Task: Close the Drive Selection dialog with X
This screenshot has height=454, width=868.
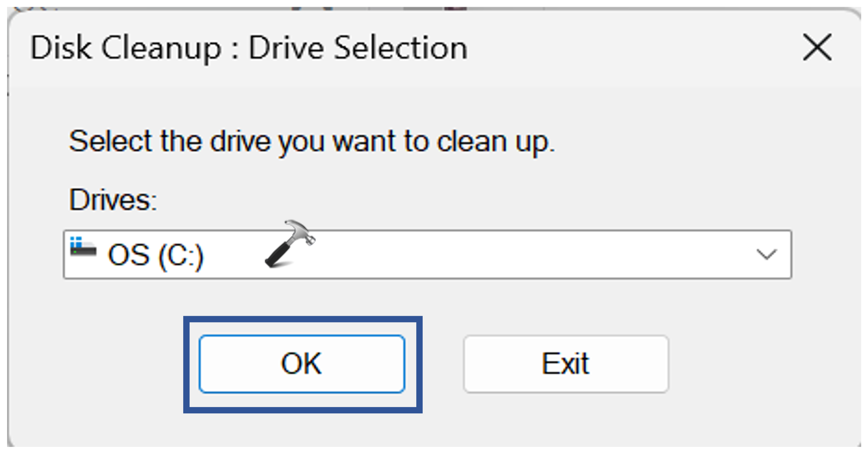Action: pyautogui.click(x=817, y=47)
